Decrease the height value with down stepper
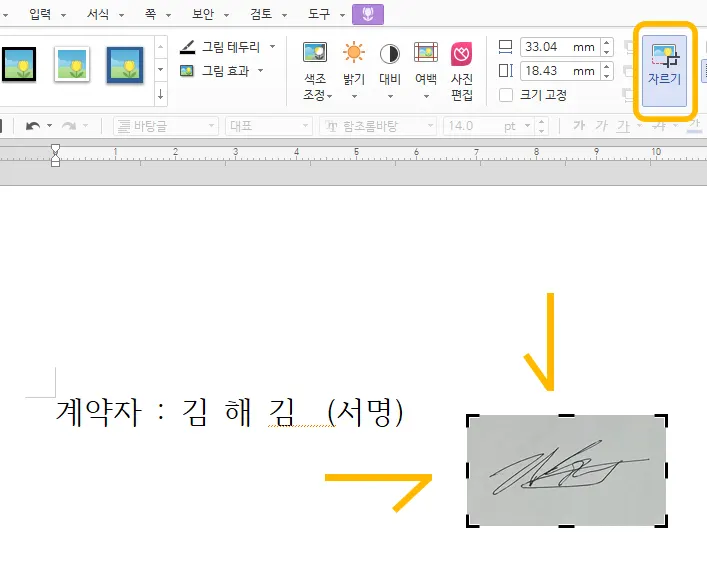The height and width of the screenshot is (577, 707). tap(607, 76)
